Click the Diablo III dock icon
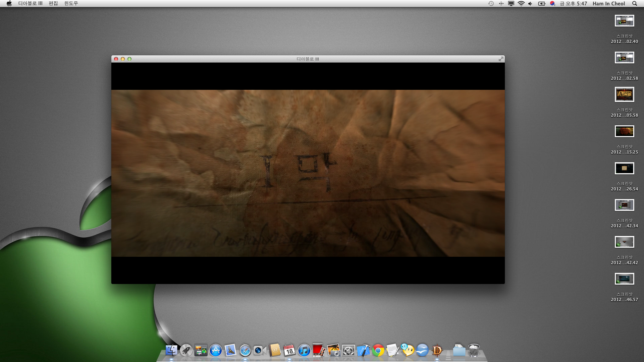 [x=437, y=351]
